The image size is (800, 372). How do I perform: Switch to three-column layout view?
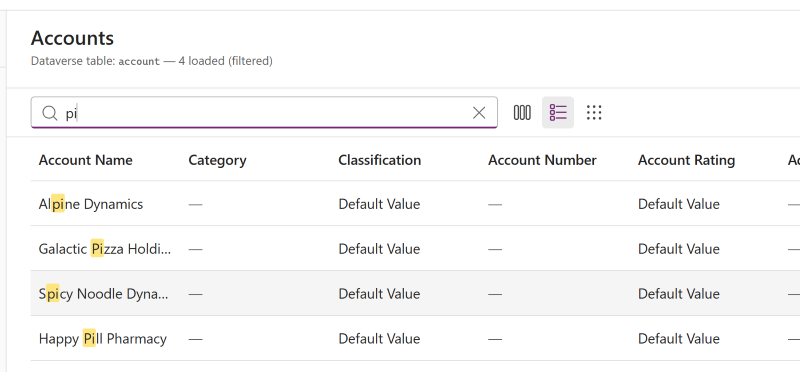[522, 112]
